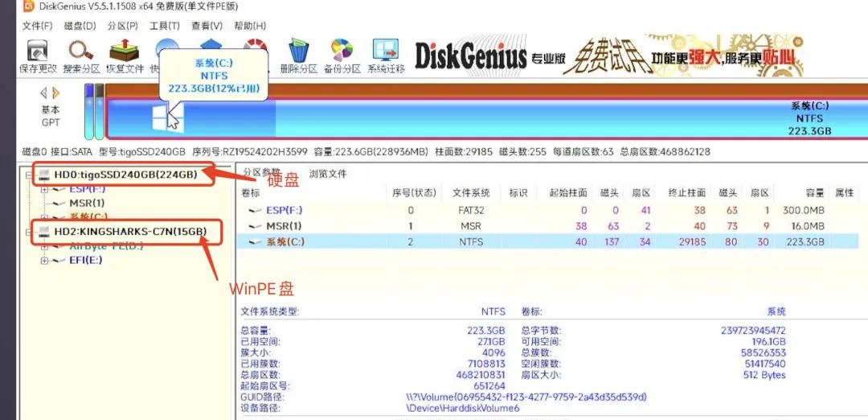The height and width of the screenshot is (420, 868).
Task: Click the partition icon beside EFI(E:) in tree
Action: tap(59, 261)
